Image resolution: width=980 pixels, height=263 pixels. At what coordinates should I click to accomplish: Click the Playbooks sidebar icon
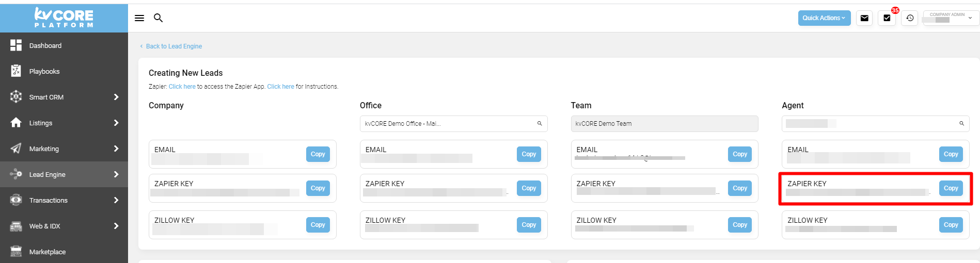(x=16, y=71)
